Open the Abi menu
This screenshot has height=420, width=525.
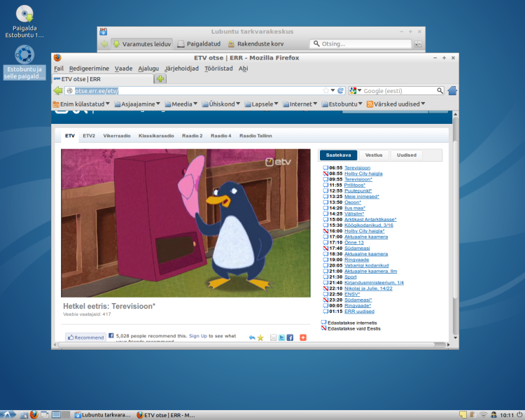click(x=243, y=69)
